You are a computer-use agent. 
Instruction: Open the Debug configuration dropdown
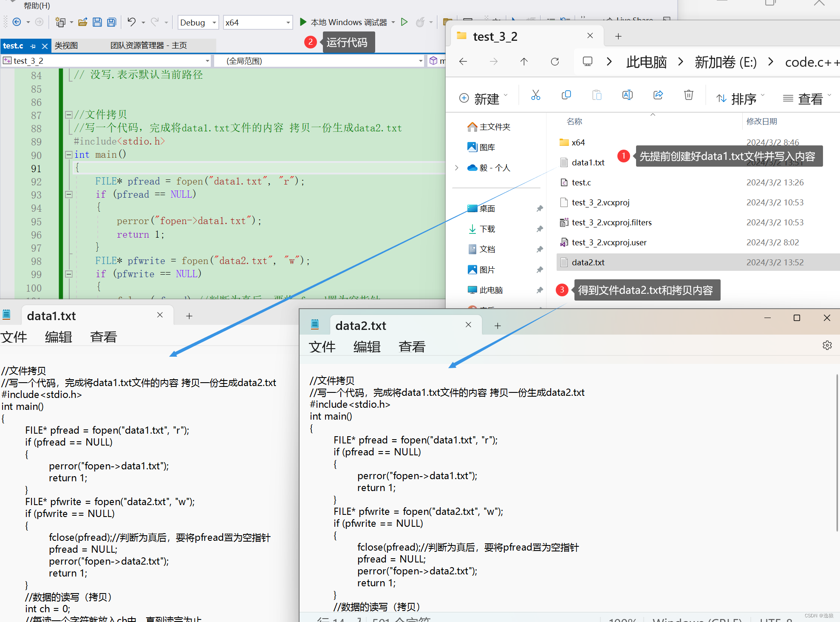point(214,23)
